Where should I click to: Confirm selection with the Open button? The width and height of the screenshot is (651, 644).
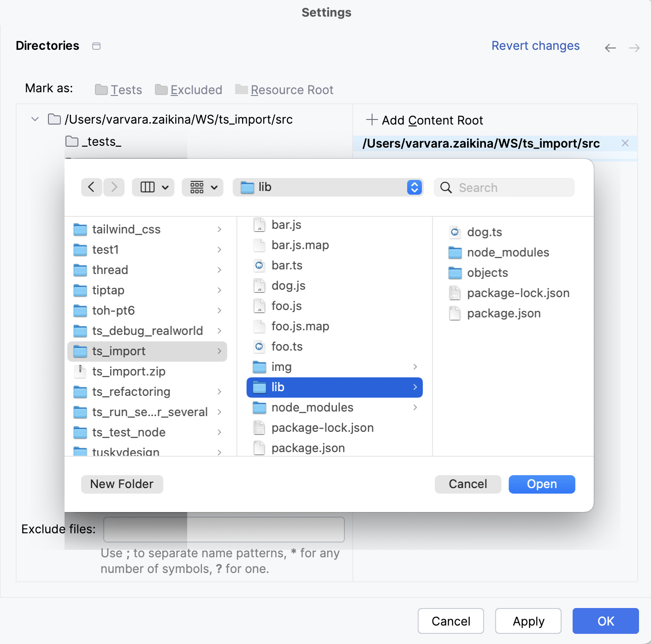(542, 484)
